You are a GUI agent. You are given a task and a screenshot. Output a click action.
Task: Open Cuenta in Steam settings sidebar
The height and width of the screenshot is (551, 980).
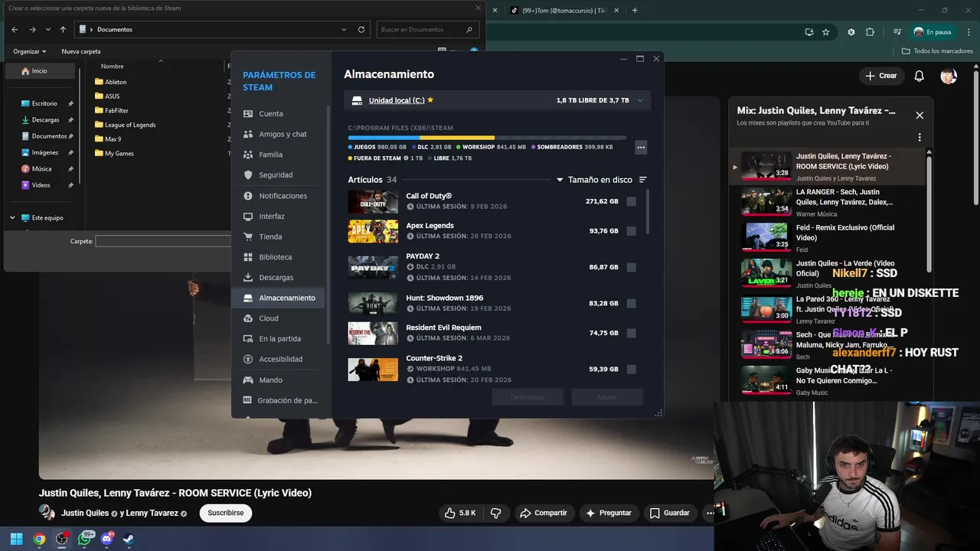pos(270,114)
